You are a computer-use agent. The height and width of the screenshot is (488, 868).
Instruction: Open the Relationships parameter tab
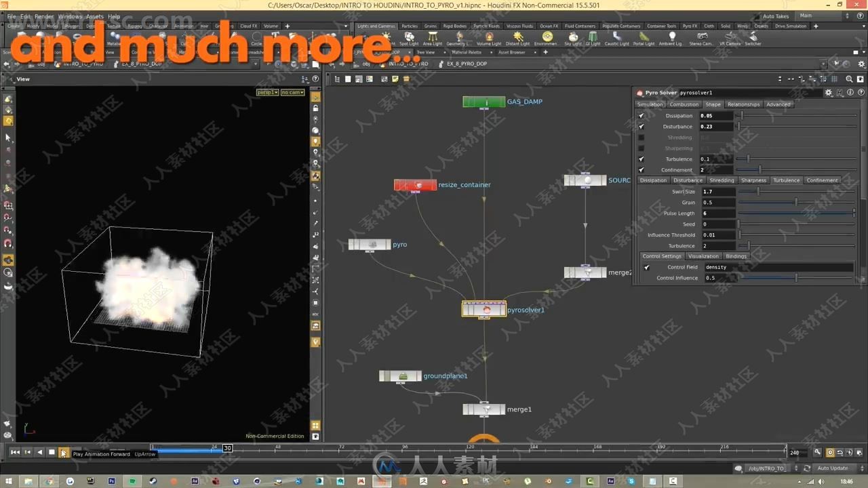tap(743, 104)
